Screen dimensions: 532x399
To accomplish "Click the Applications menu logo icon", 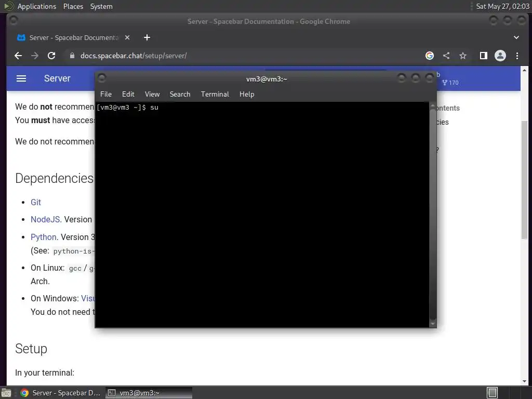I will (x=8, y=6).
